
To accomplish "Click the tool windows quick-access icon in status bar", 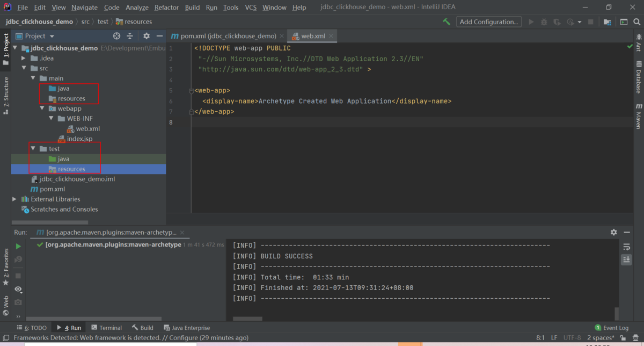I will point(6,338).
